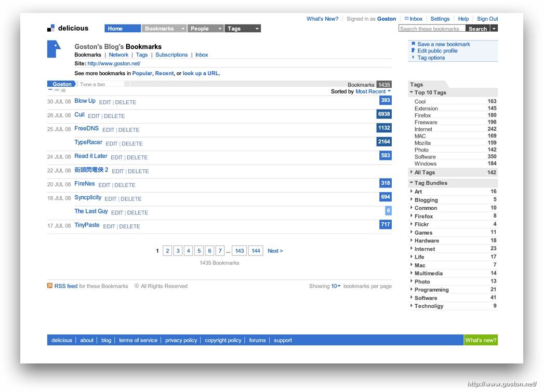Click the Goston's Blog profile avatar
The image size is (544, 392).
(54, 49)
